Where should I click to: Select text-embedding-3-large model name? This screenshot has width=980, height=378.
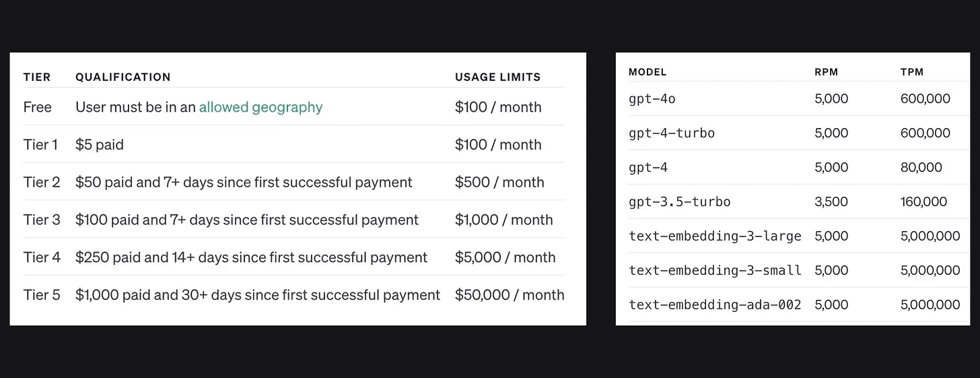point(715,237)
